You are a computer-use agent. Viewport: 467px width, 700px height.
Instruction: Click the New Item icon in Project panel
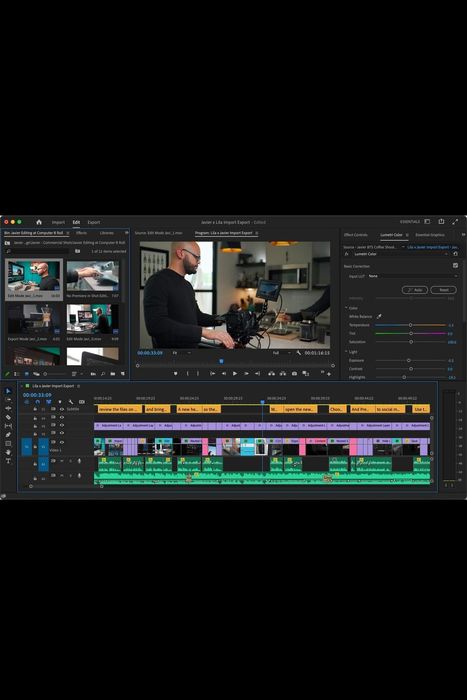(122, 374)
